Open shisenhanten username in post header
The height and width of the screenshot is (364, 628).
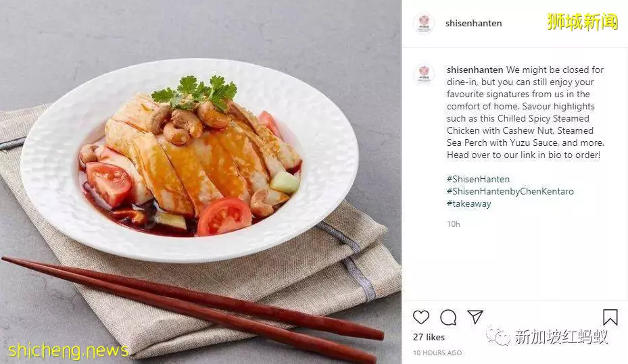click(473, 23)
